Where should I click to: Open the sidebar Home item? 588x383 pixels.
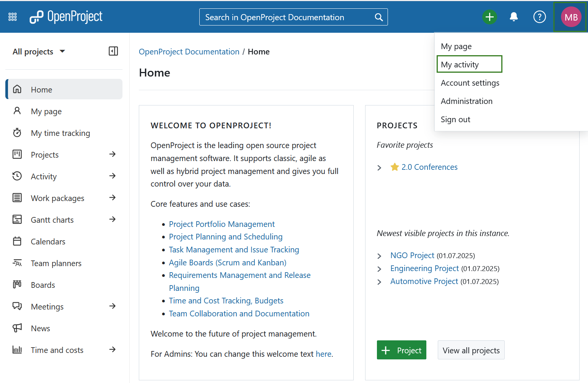coord(64,89)
